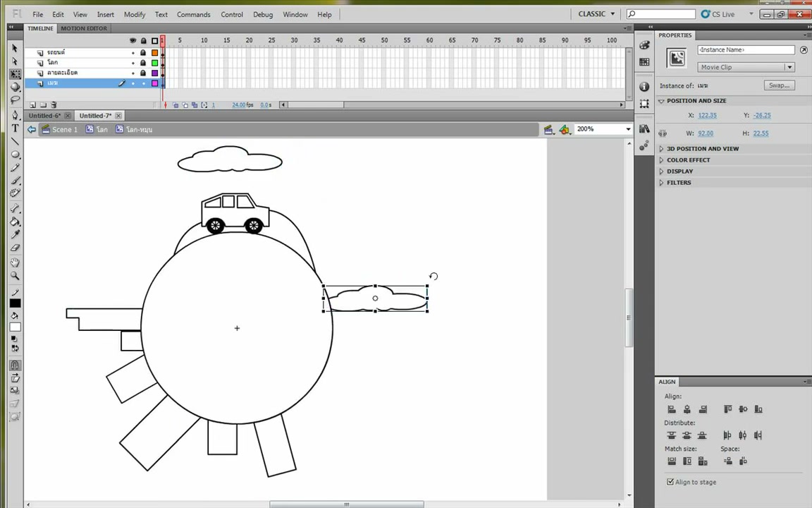
Task: Open the Modify menu
Action: (135, 15)
